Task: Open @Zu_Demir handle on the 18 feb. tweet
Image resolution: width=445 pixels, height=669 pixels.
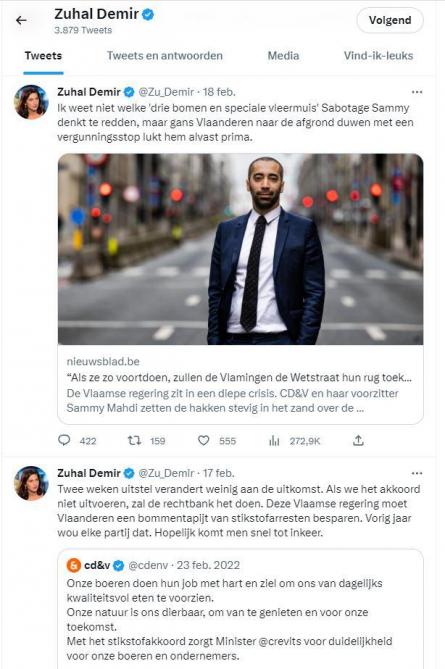Action: tap(167, 92)
